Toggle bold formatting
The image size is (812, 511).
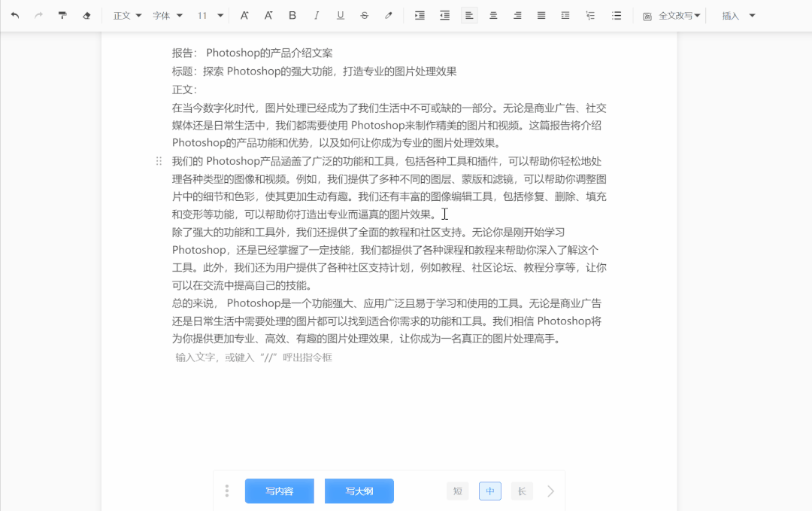tap(292, 16)
